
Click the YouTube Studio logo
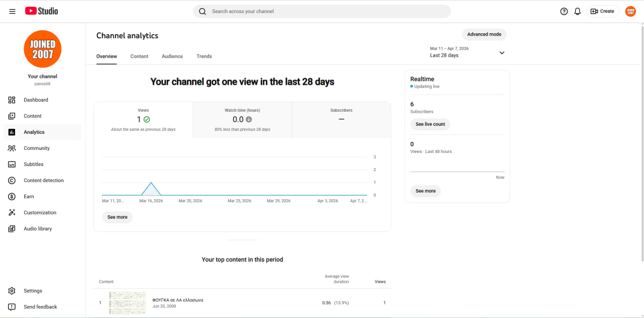click(41, 11)
